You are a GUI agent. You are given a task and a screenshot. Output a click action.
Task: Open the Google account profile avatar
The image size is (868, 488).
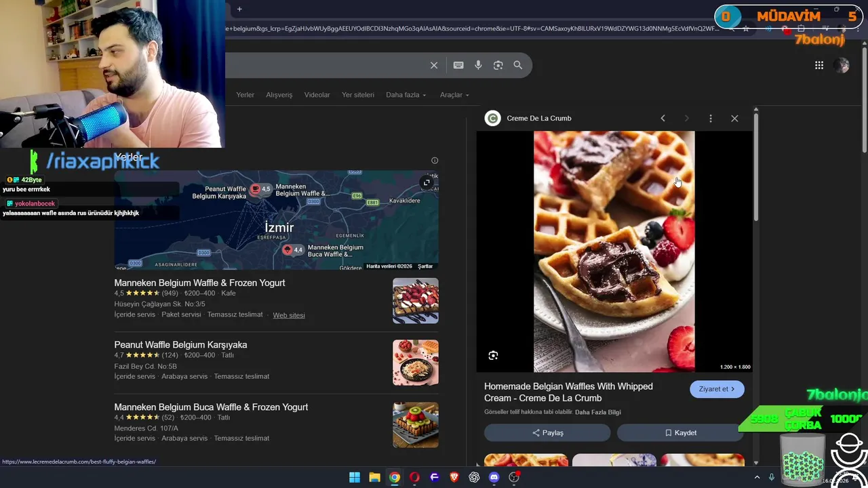click(842, 65)
